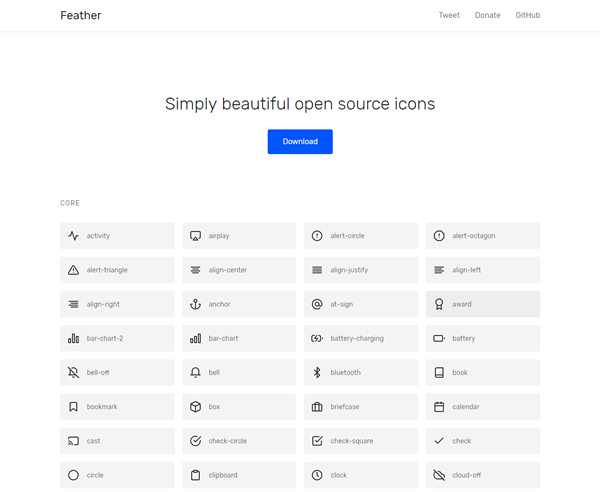Pick the align-left icon
This screenshot has height=492, width=600.
pyautogui.click(x=439, y=270)
